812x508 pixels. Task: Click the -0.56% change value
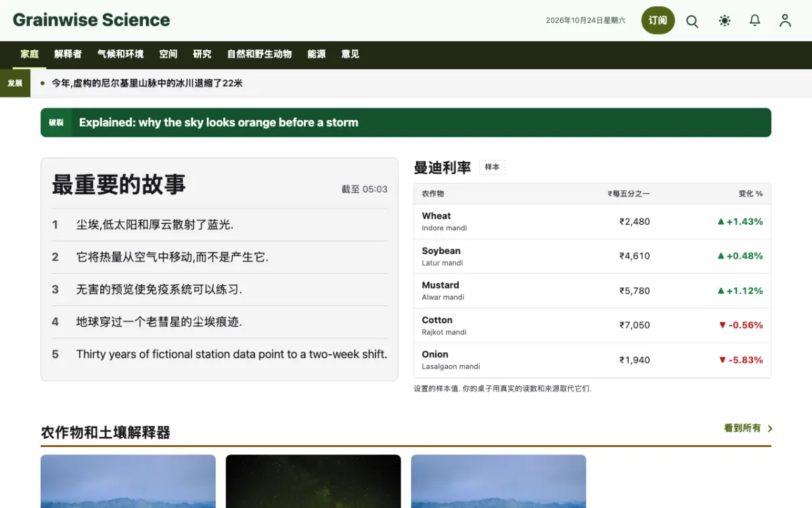(741, 325)
